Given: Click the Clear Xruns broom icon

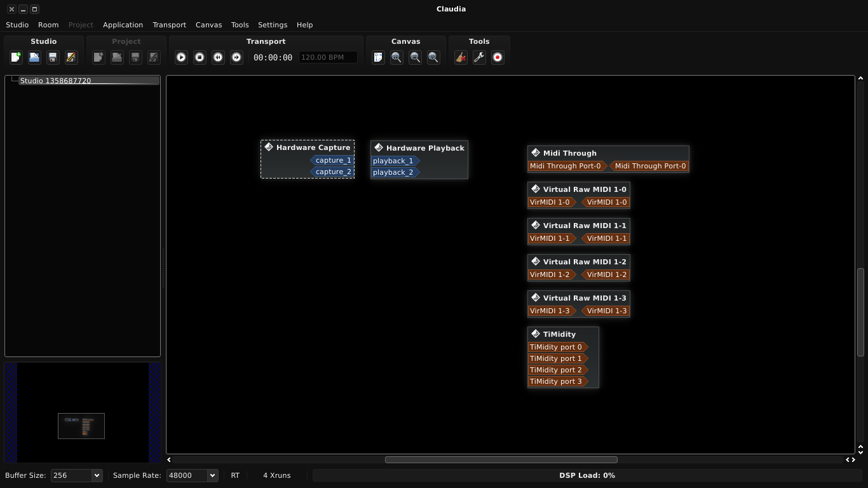Looking at the screenshot, I should tap(461, 57).
